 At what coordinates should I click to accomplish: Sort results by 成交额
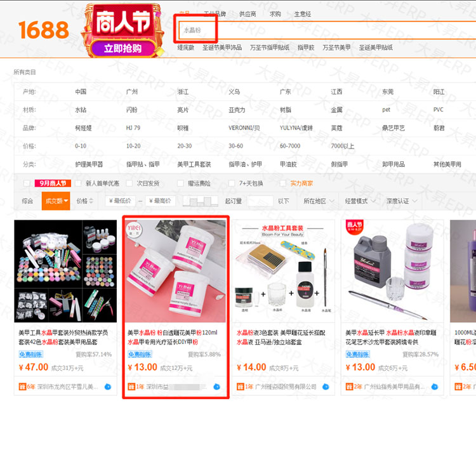click(56, 201)
